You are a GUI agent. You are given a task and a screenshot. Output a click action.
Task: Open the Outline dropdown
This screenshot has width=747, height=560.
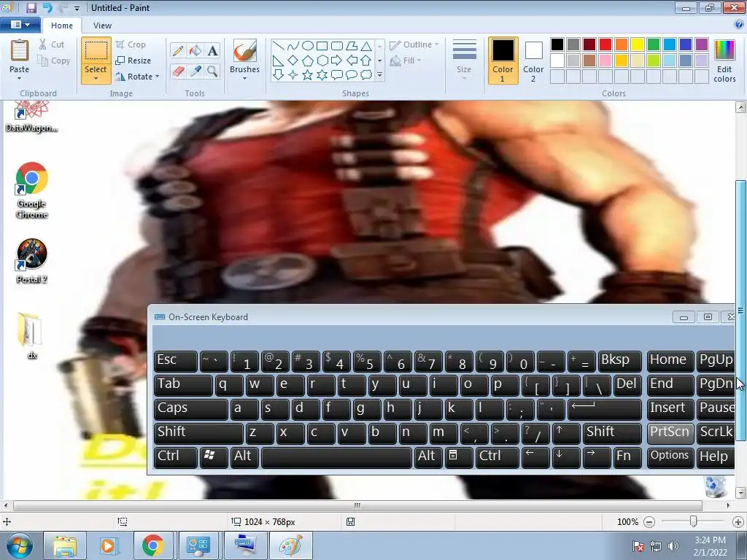point(414,44)
